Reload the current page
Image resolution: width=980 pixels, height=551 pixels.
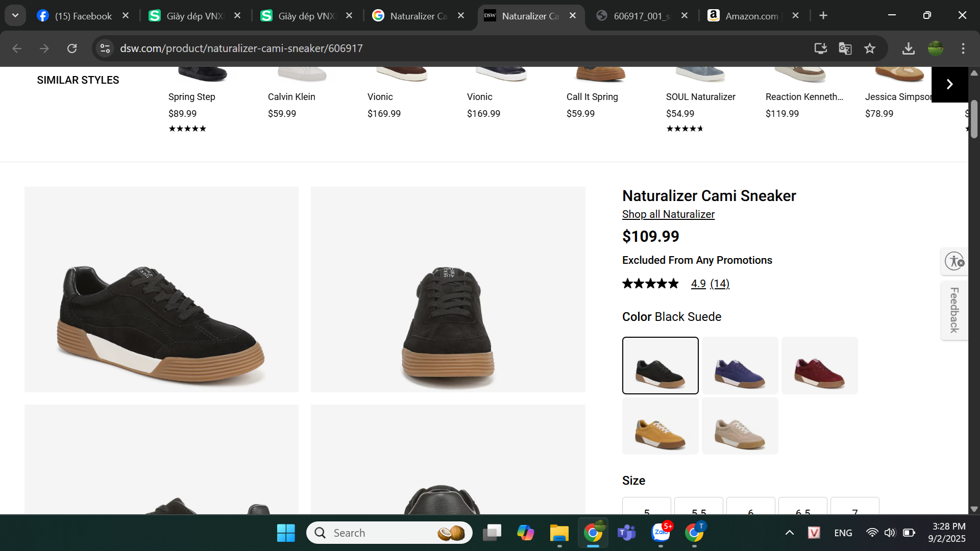[72, 48]
